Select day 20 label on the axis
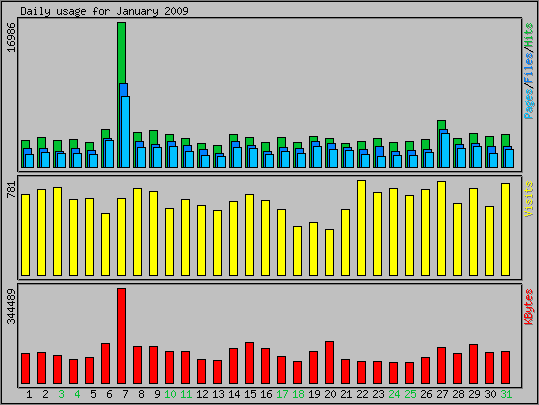Image resolution: width=539 pixels, height=405 pixels. coord(330,394)
